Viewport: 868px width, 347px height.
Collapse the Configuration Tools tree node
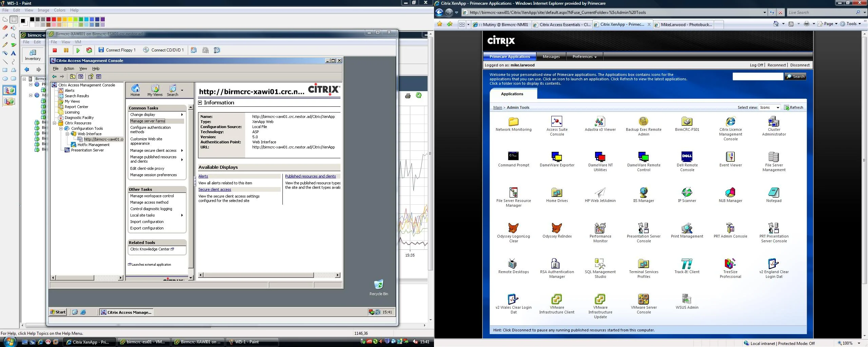(61, 128)
